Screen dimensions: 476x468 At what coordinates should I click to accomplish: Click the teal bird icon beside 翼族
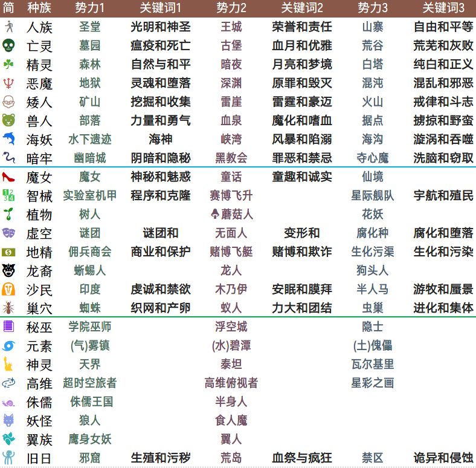pos(8,439)
